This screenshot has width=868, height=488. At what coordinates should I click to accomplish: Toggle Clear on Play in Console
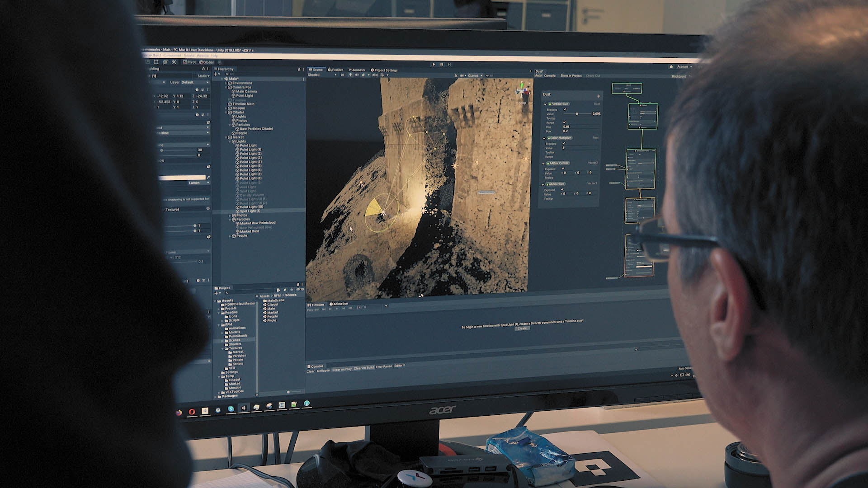(342, 369)
